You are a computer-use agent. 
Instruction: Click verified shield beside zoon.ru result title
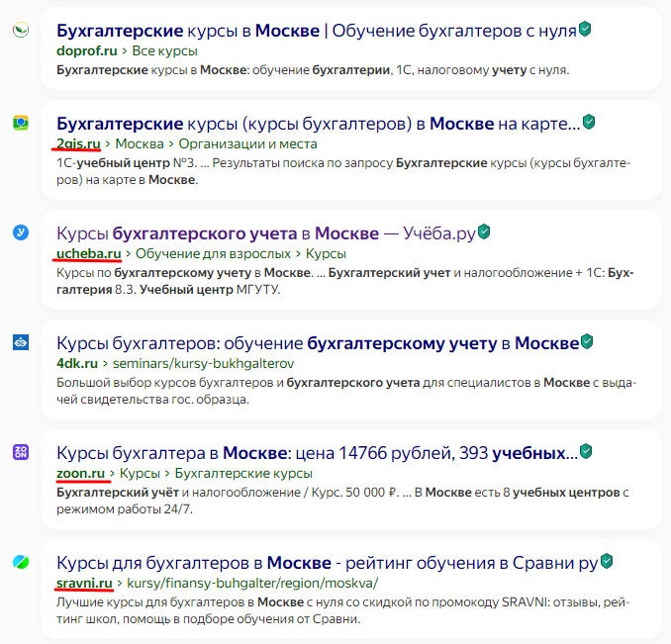586,451
